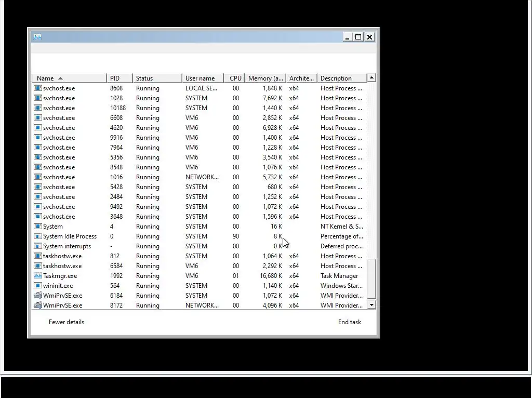Click Percentage of... description cell
This screenshot has width=532, height=399.
pos(342,236)
